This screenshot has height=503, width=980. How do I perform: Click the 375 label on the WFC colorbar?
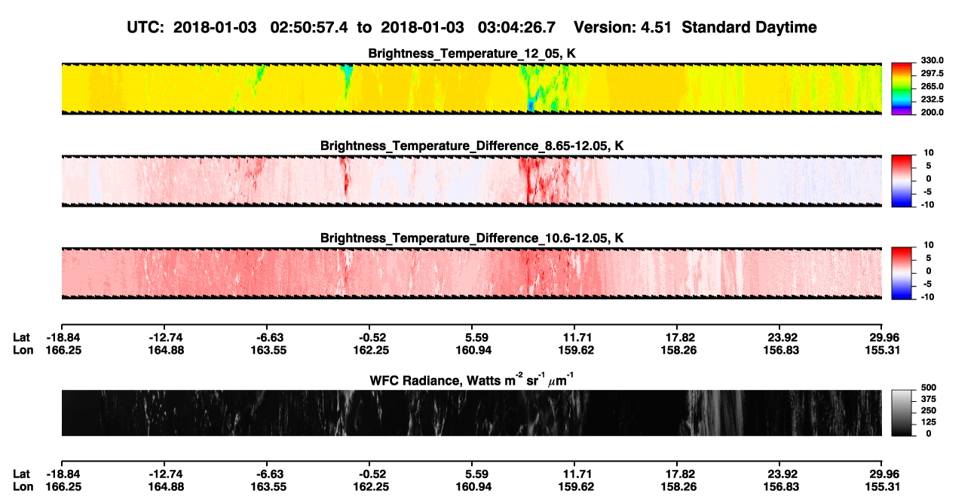click(929, 399)
